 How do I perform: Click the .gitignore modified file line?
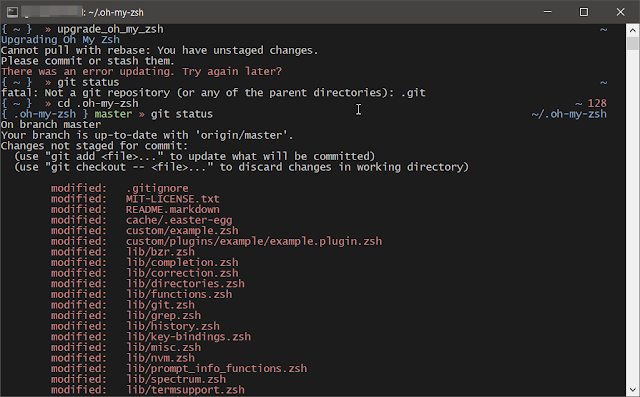pos(120,189)
